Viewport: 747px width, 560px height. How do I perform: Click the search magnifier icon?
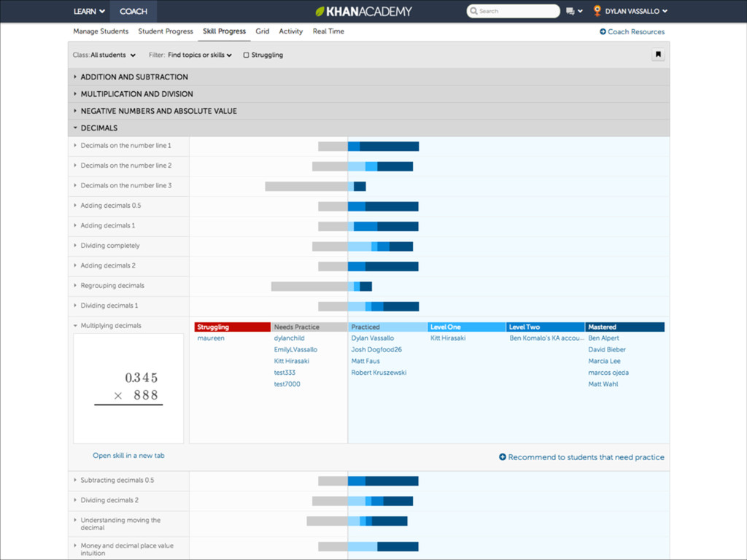click(x=473, y=11)
